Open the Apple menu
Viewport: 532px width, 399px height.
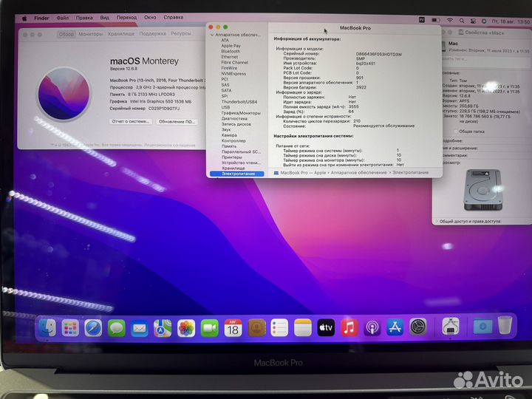click(x=24, y=18)
